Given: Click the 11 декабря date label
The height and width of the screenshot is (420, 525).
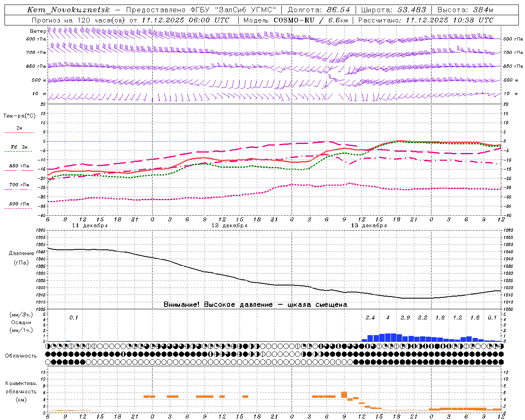Looking at the screenshot, I should click(90, 226).
